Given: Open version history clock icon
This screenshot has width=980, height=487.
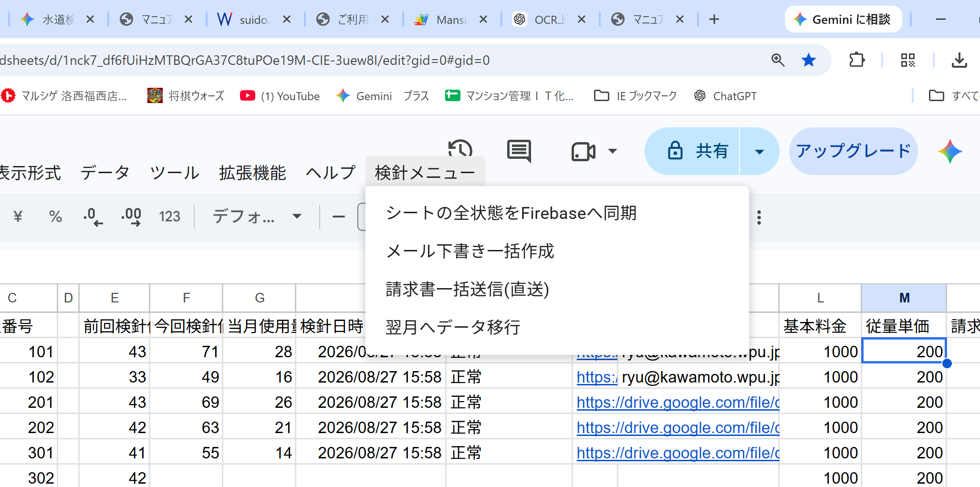Looking at the screenshot, I should pyautogui.click(x=460, y=149).
